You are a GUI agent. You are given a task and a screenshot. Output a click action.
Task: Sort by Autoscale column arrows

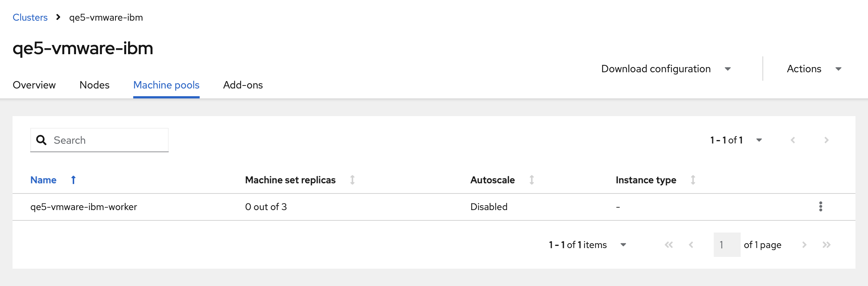[532, 180]
